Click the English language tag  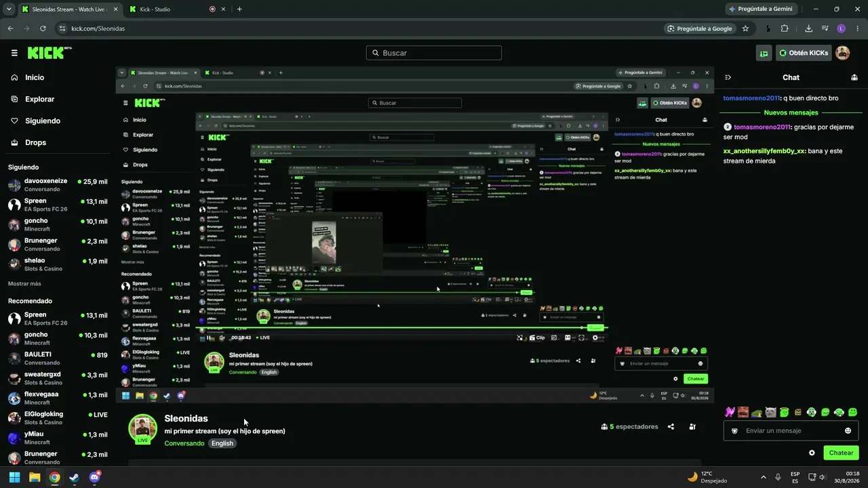[222, 443]
